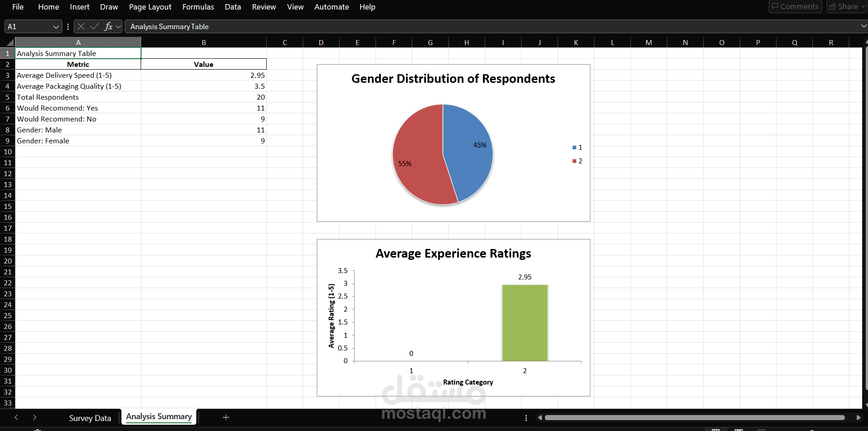Click the three-dot handle beside horizontal scrollbar
Image resolution: width=868 pixels, height=431 pixels.
[x=526, y=418]
